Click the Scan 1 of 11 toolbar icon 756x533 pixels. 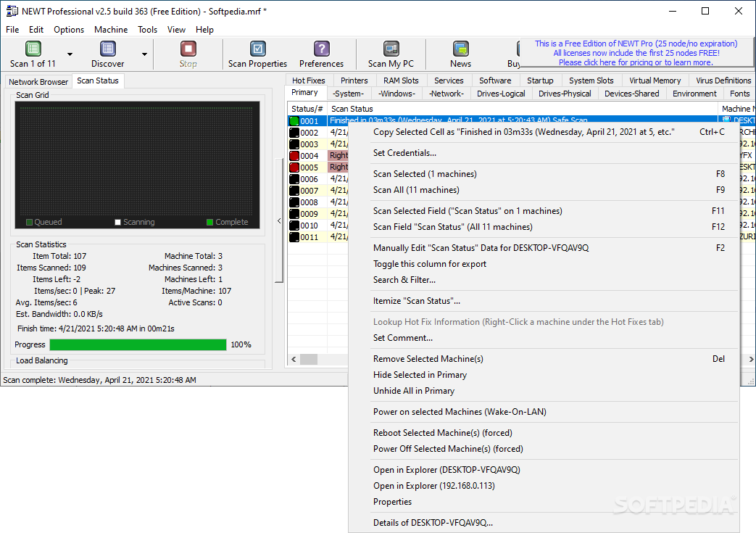33,49
